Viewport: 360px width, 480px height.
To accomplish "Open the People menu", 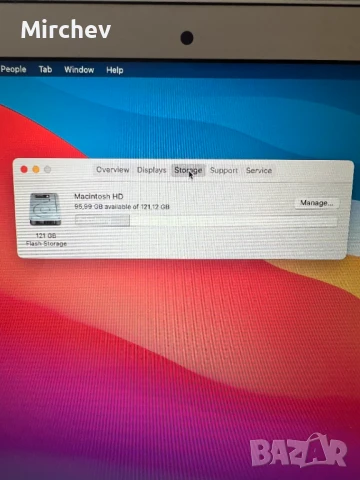I will [x=13, y=69].
